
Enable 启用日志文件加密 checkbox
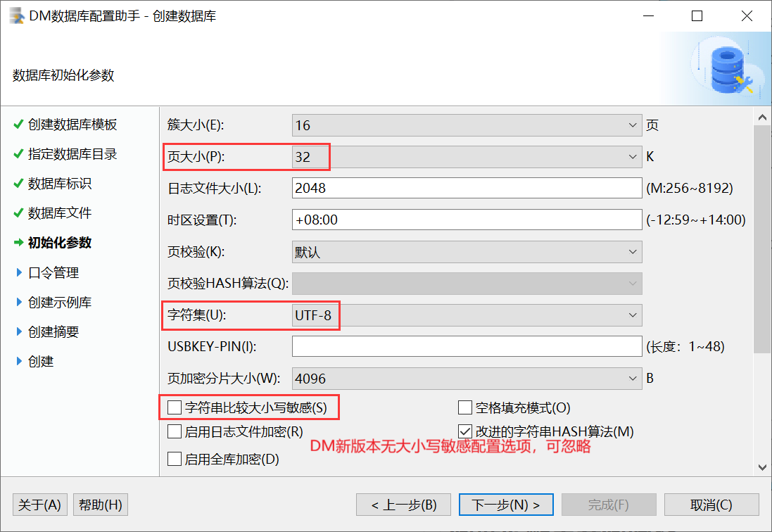pos(175,431)
